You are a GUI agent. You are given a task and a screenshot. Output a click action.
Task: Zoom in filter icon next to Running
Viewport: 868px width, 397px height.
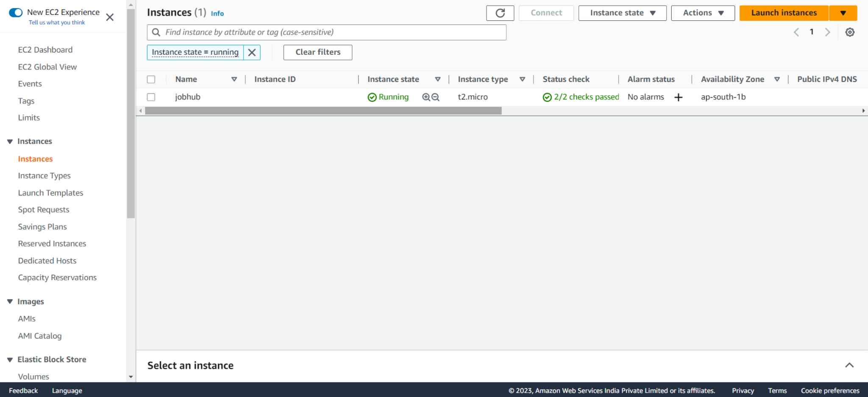point(426,97)
